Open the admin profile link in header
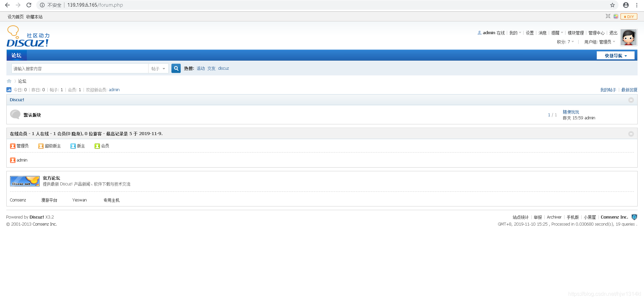Viewport: 644px width, 300px height. pyautogui.click(x=489, y=33)
